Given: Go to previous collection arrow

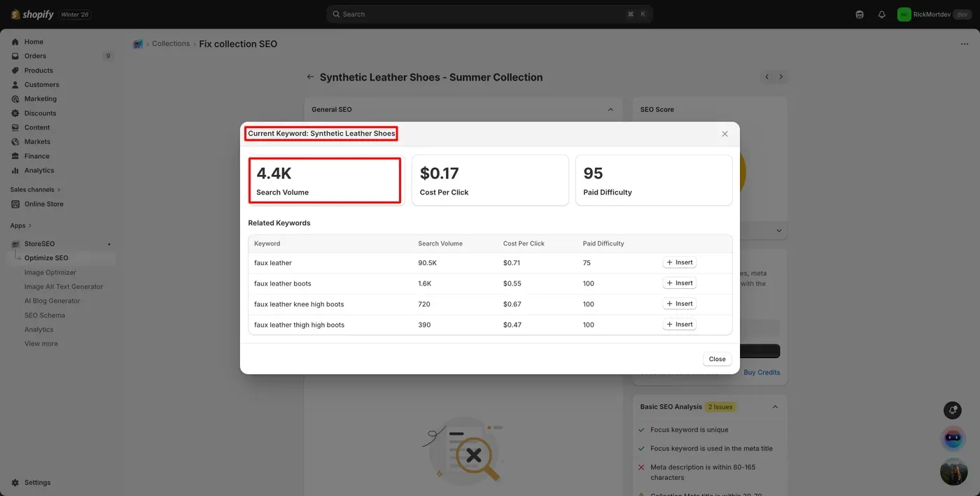Looking at the screenshot, I should coord(767,77).
